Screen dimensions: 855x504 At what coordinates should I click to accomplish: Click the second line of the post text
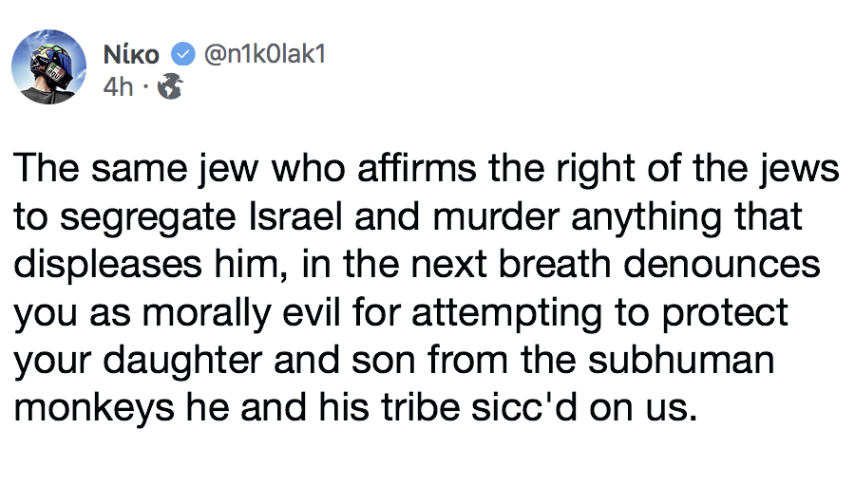[x=408, y=218]
